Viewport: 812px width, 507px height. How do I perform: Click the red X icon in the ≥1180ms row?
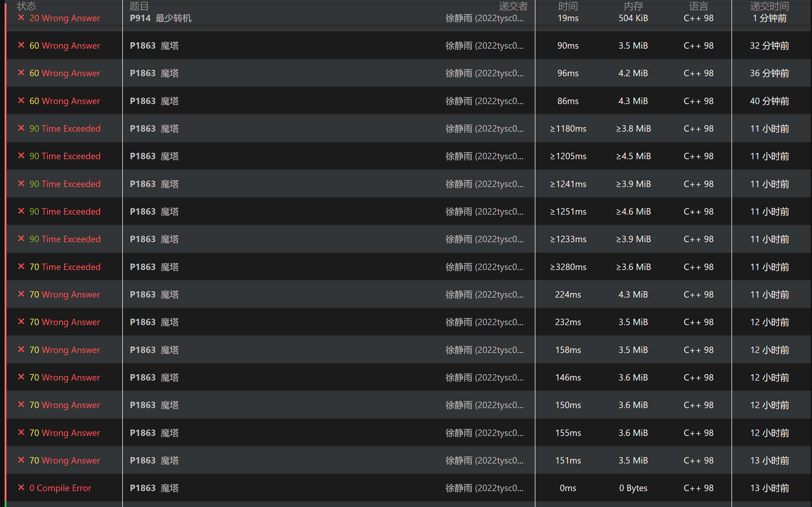(21, 128)
